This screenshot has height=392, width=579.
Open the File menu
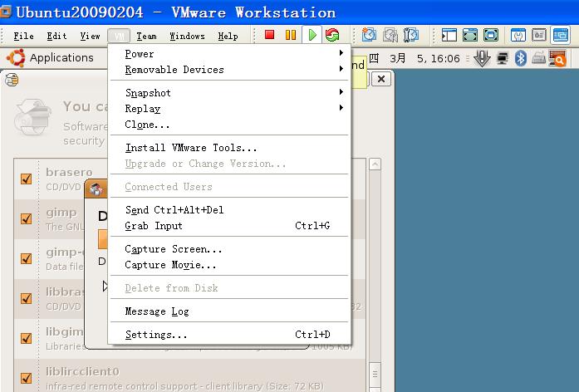click(23, 36)
